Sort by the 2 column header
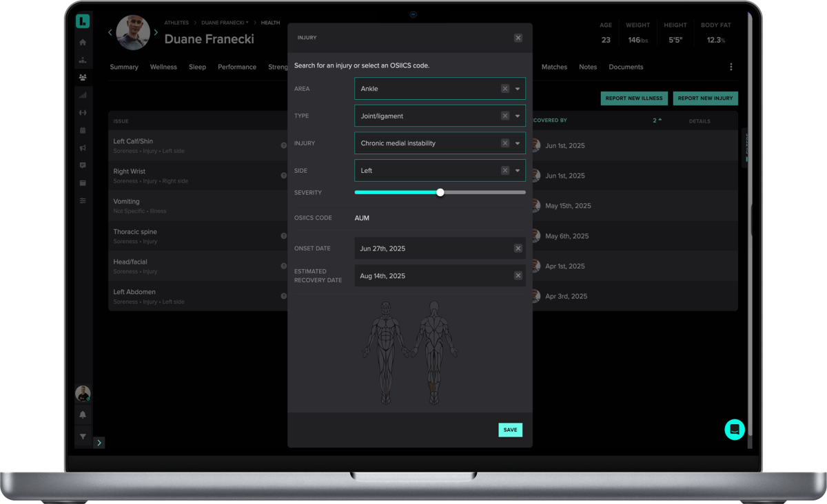This screenshot has width=827, height=504. point(657,120)
